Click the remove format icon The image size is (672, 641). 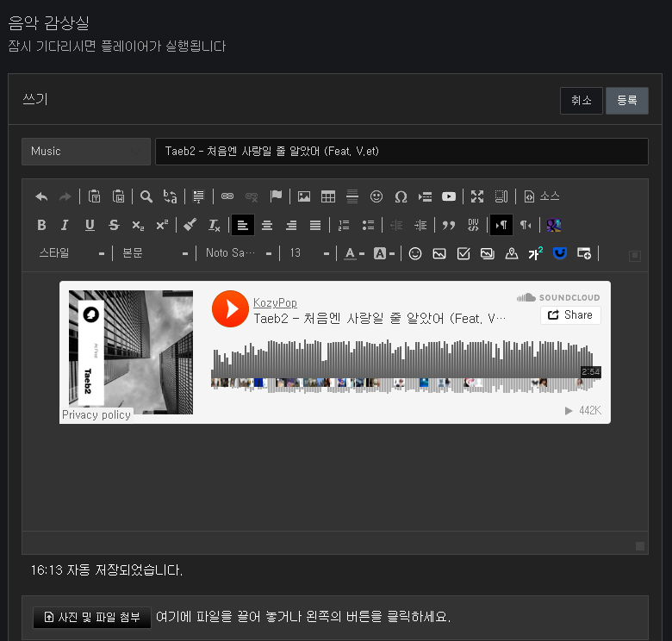click(214, 225)
